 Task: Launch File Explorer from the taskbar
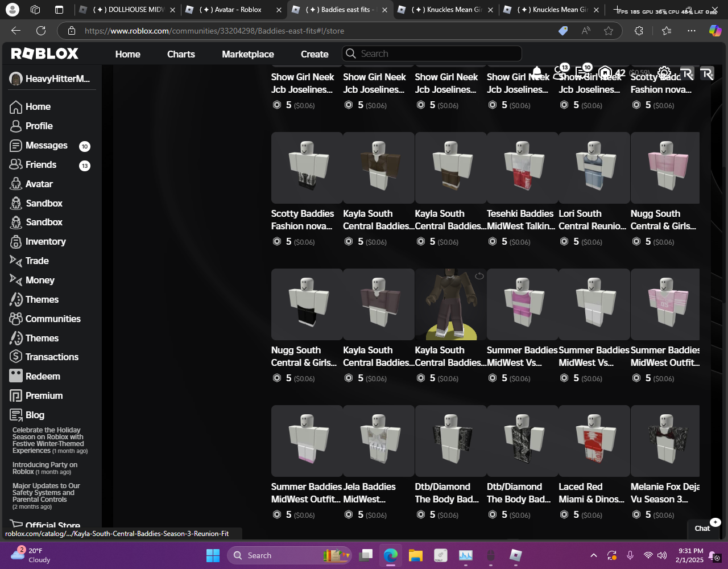[x=416, y=555]
